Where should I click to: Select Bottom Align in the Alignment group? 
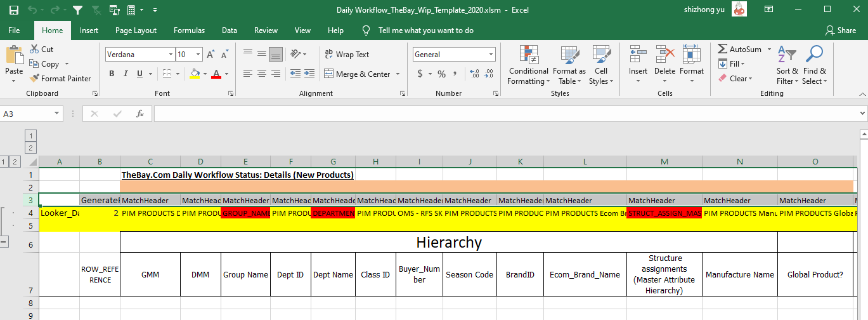276,55
